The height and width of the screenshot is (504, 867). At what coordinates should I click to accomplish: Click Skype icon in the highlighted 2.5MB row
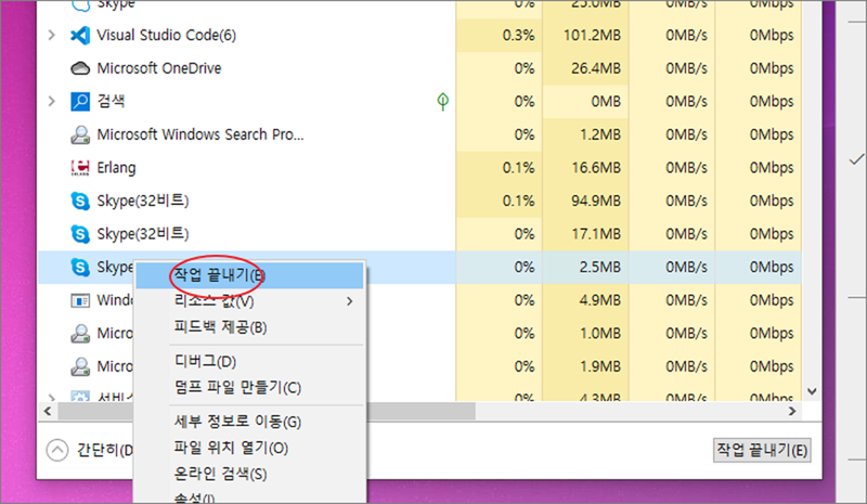80,267
